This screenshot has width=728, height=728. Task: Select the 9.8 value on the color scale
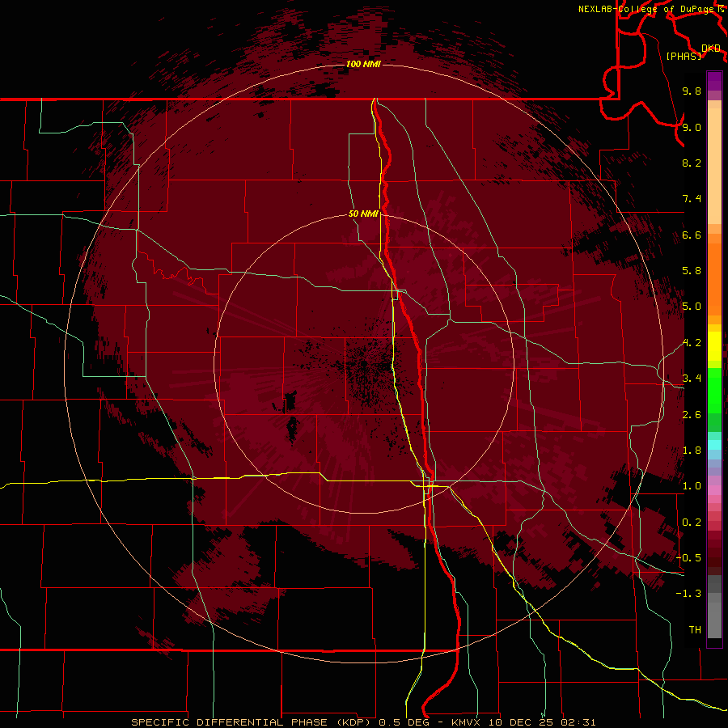[692, 91]
